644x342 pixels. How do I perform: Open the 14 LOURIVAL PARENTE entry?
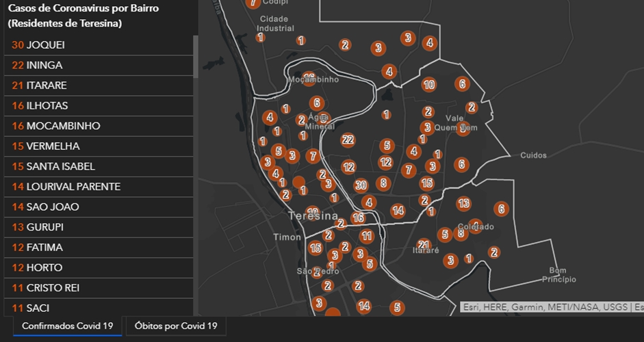pyautogui.click(x=99, y=187)
